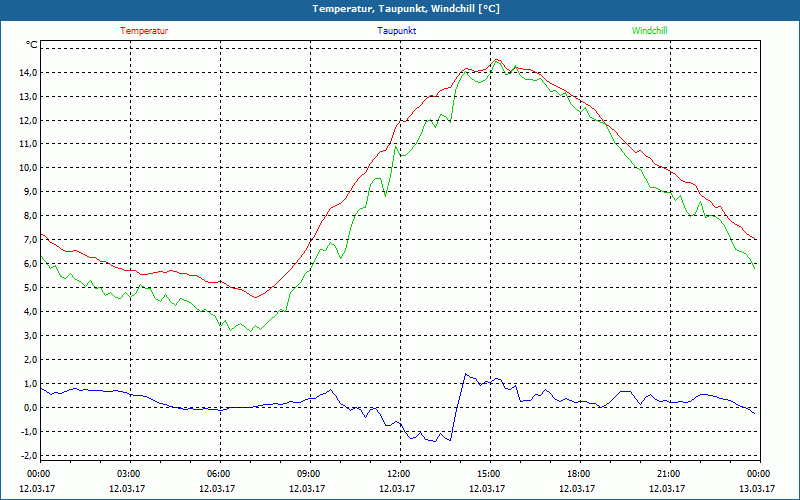
Task: Click the 2,0 y-axis value
Action: point(30,360)
